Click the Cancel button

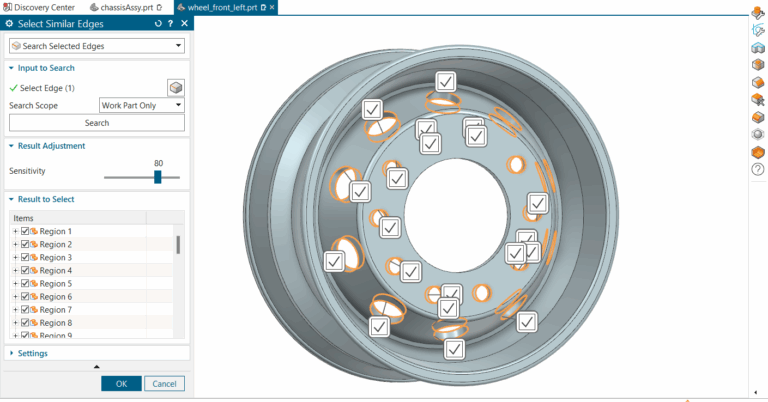pyautogui.click(x=164, y=383)
